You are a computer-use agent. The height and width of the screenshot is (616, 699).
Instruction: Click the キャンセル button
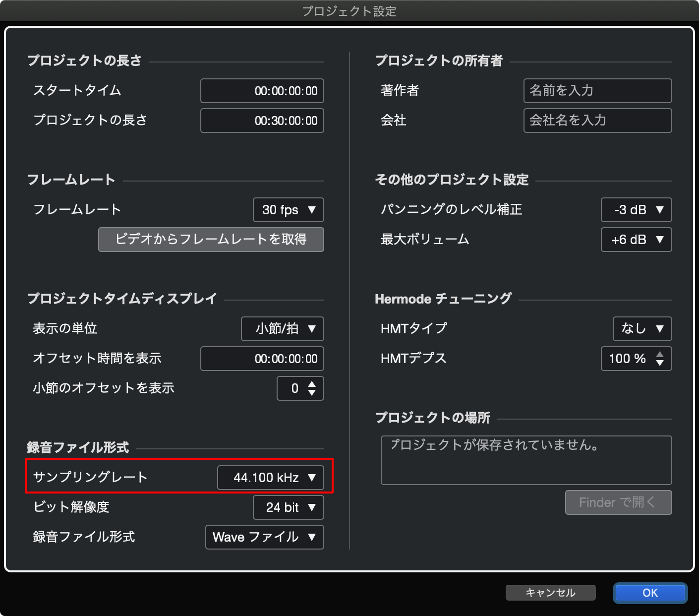(x=550, y=593)
